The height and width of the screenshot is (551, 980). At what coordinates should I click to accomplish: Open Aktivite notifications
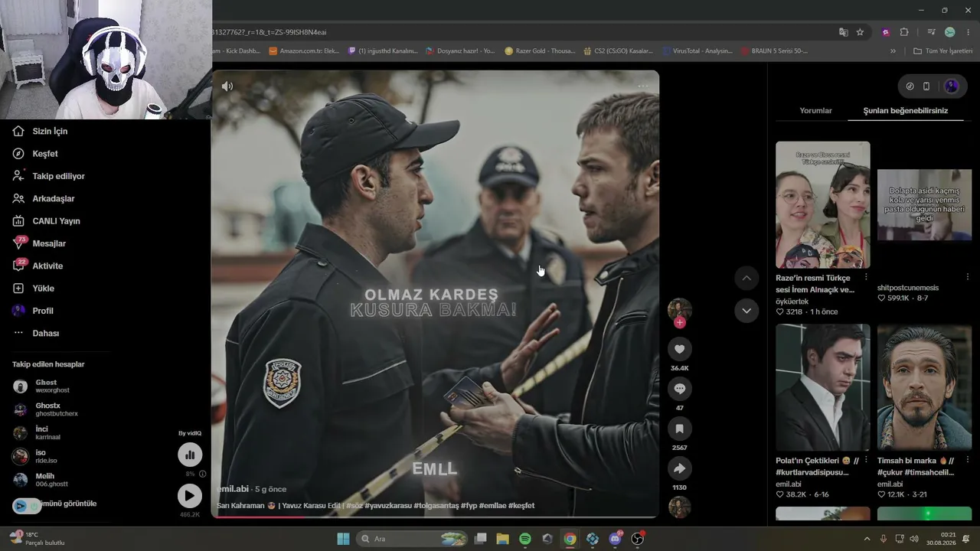(x=38, y=266)
